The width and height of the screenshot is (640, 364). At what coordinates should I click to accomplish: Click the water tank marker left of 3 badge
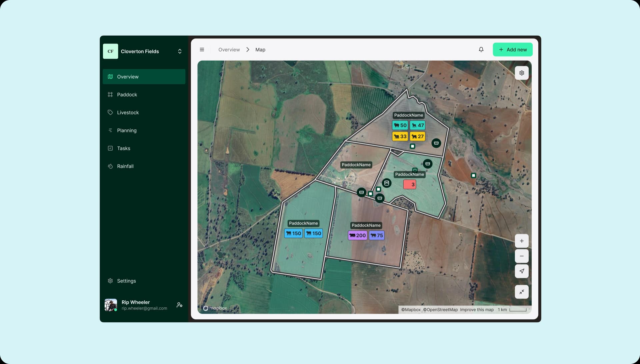point(386,183)
